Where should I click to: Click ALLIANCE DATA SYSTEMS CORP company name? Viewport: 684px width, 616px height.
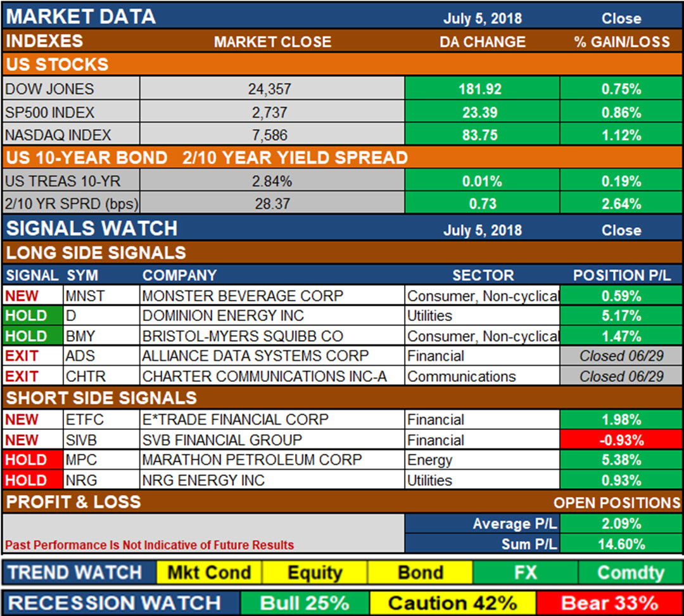[255, 356]
